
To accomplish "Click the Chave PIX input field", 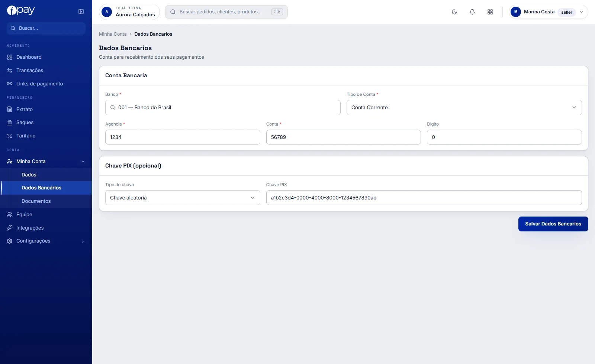I will point(424,198).
